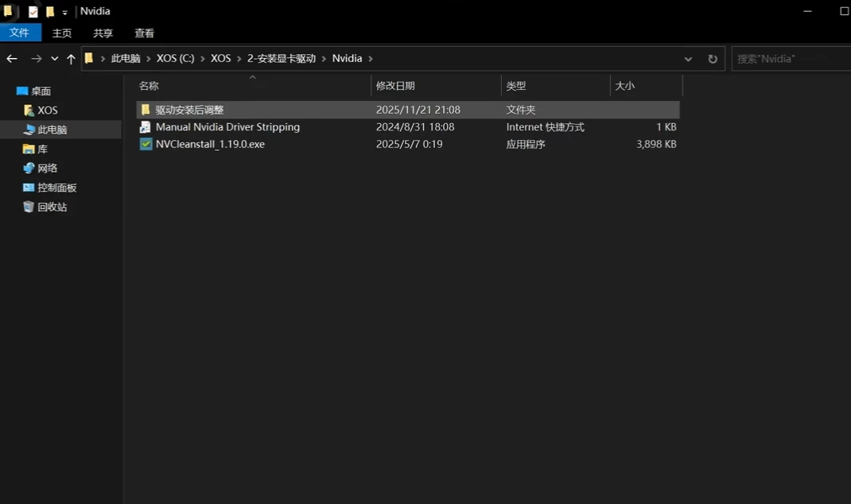
Task: Expand the address bar history dropdown
Action: click(x=688, y=59)
